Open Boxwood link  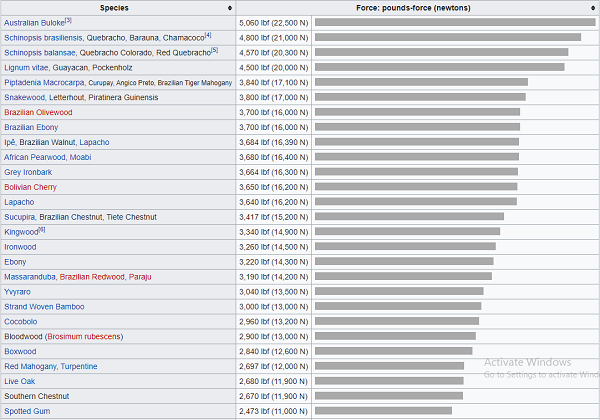[20, 352]
